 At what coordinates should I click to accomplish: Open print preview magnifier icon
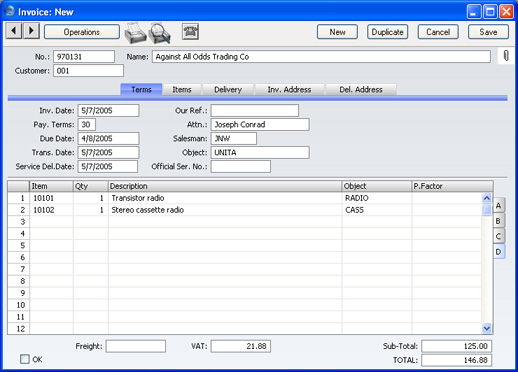(160, 33)
